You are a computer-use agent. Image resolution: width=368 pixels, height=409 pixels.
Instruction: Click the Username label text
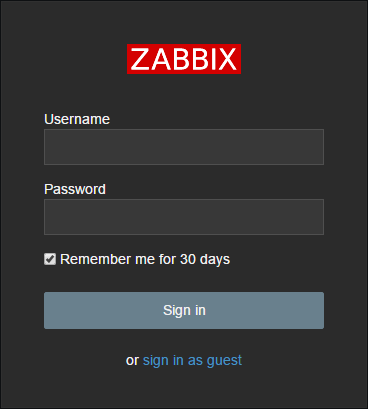coord(77,119)
